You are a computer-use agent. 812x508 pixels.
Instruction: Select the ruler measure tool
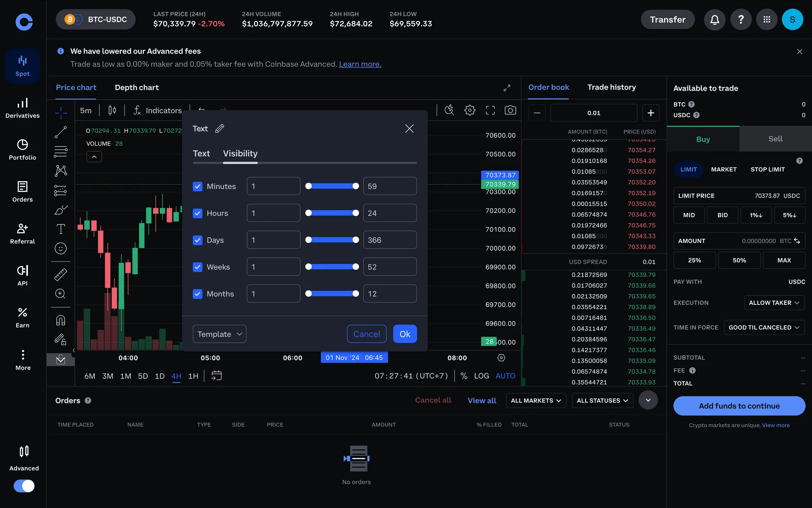click(60, 275)
